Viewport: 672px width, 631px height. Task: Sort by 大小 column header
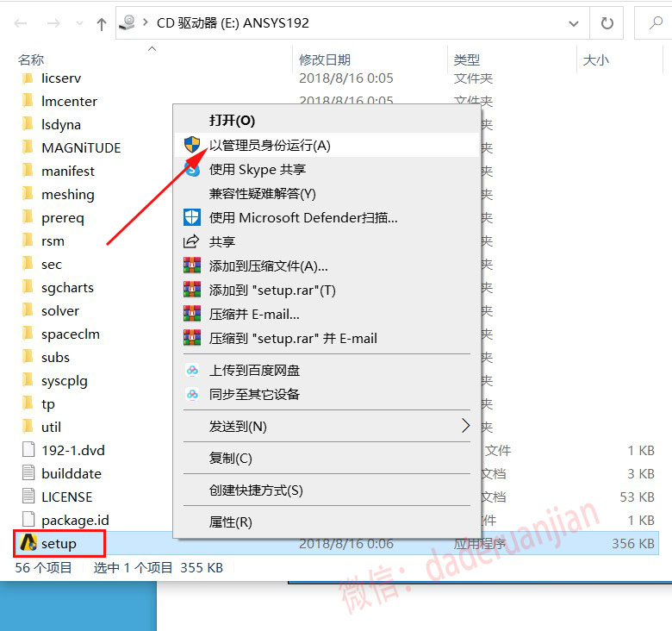pyautogui.click(x=595, y=59)
